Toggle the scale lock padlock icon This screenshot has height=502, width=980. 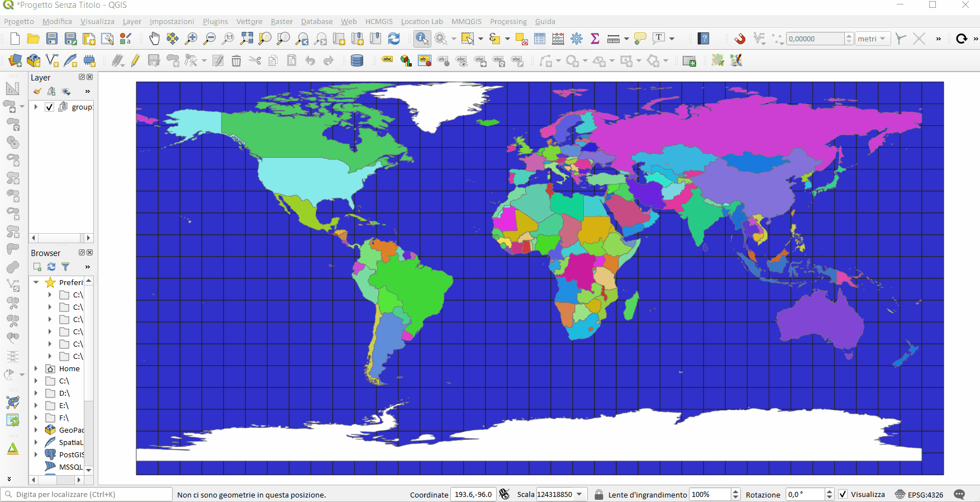tap(598, 494)
